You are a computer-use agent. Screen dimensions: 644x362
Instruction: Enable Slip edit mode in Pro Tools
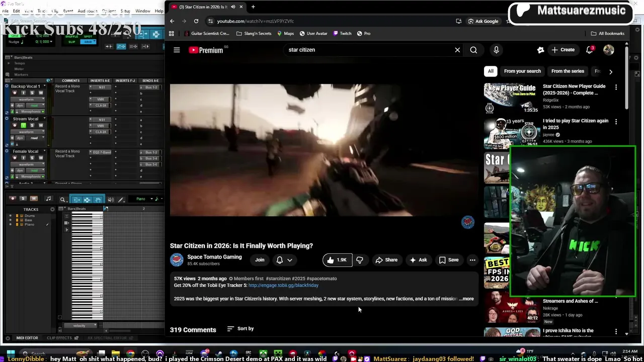pos(72,42)
